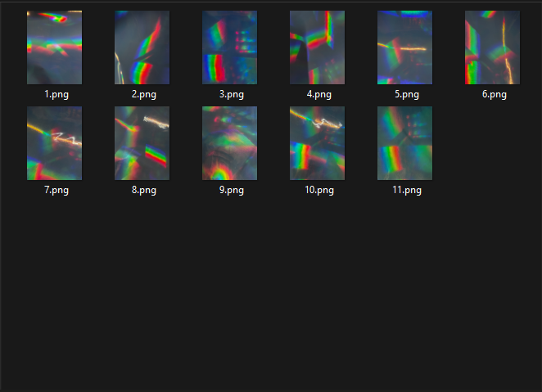The height and width of the screenshot is (392, 542).
Task: Select the 10.png thumbnail image
Action: (318, 143)
